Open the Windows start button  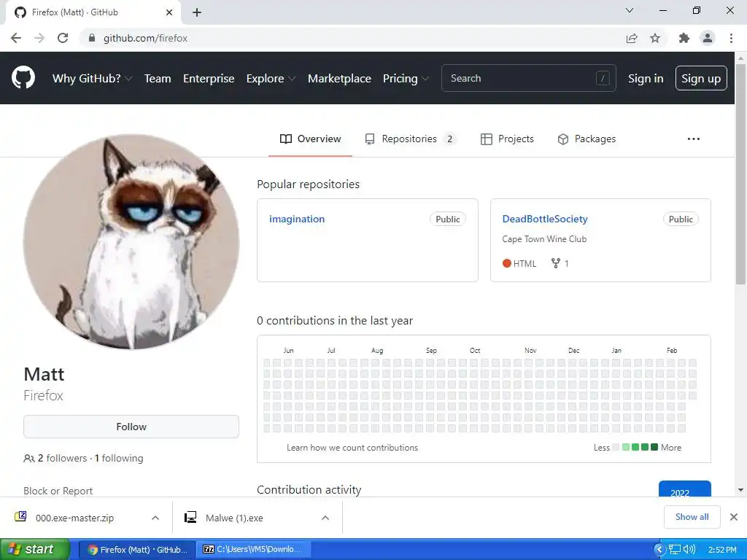(x=34, y=550)
